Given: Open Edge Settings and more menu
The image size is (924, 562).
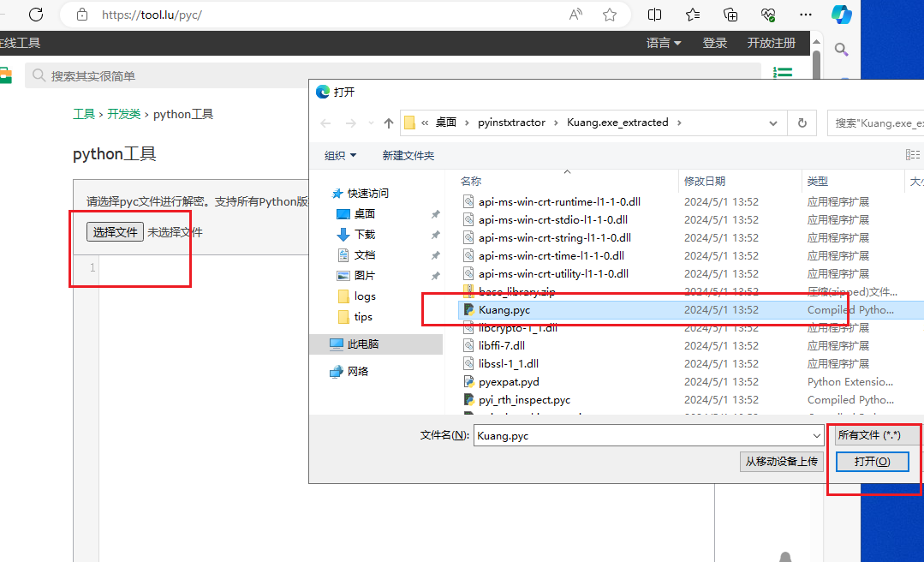Looking at the screenshot, I should click(x=806, y=15).
